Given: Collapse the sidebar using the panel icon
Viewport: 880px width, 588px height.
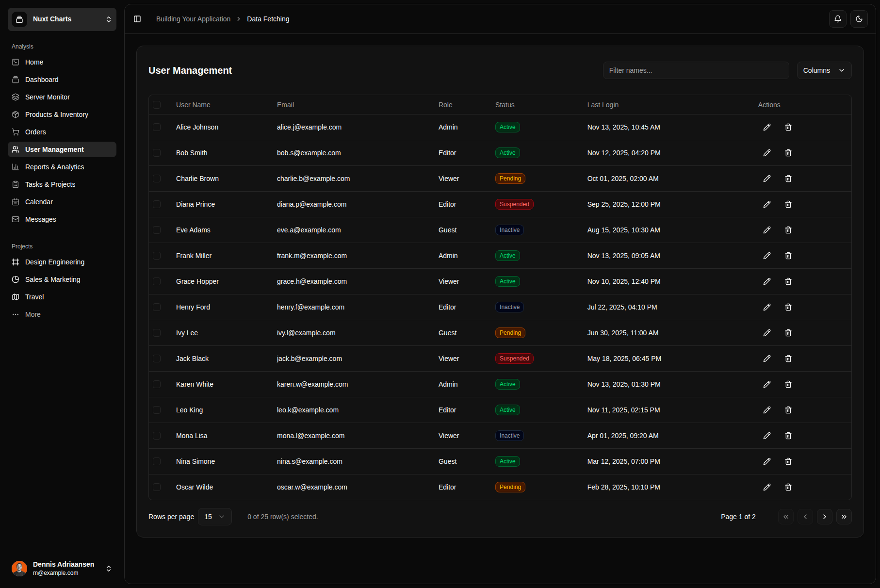Looking at the screenshot, I should pyautogui.click(x=137, y=19).
